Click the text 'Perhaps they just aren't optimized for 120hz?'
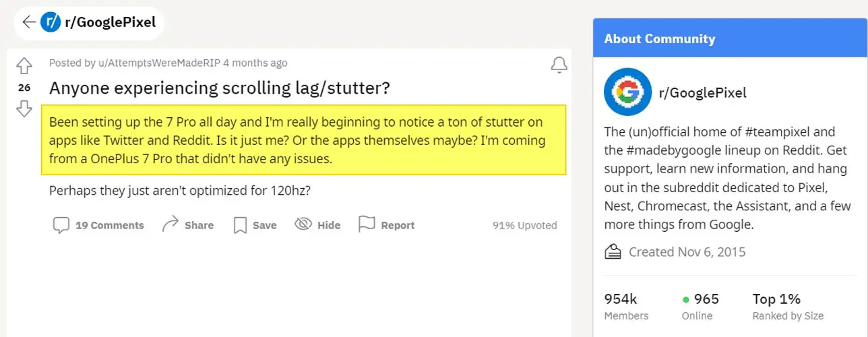 (x=180, y=191)
